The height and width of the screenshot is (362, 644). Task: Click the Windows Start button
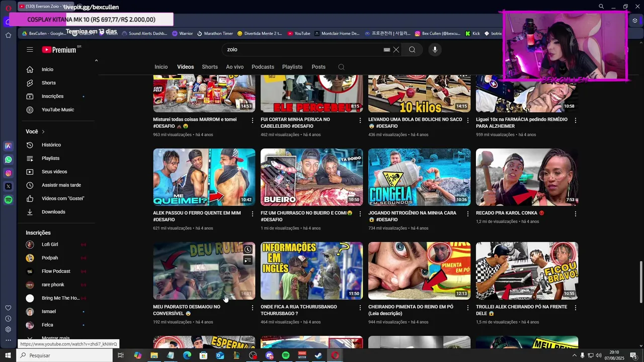coord(8,355)
